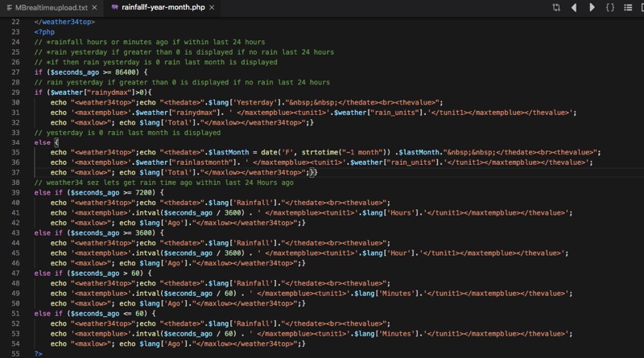
Task: Close the MBrealtimeupload.txt tab
Action: pyautogui.click(x=96, y=7)
